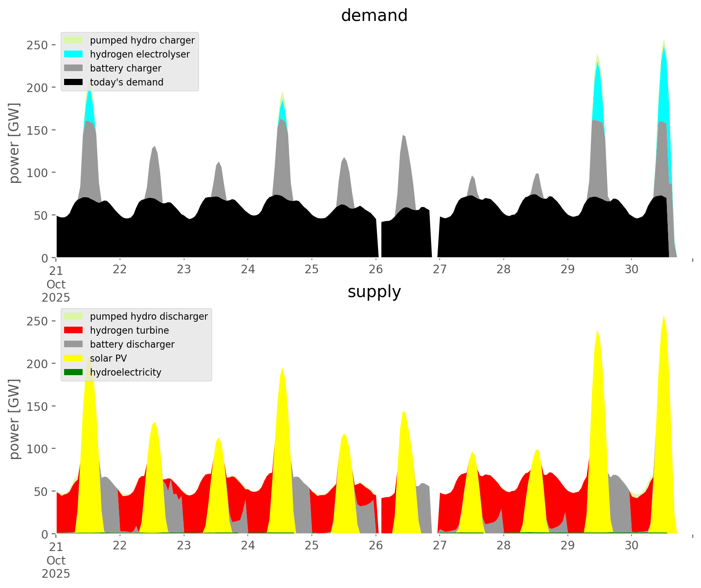Click the green hydroelectricity legend swatch
Image resolution: width=701 pixels, height=588 pixels.
coord(74,372)
